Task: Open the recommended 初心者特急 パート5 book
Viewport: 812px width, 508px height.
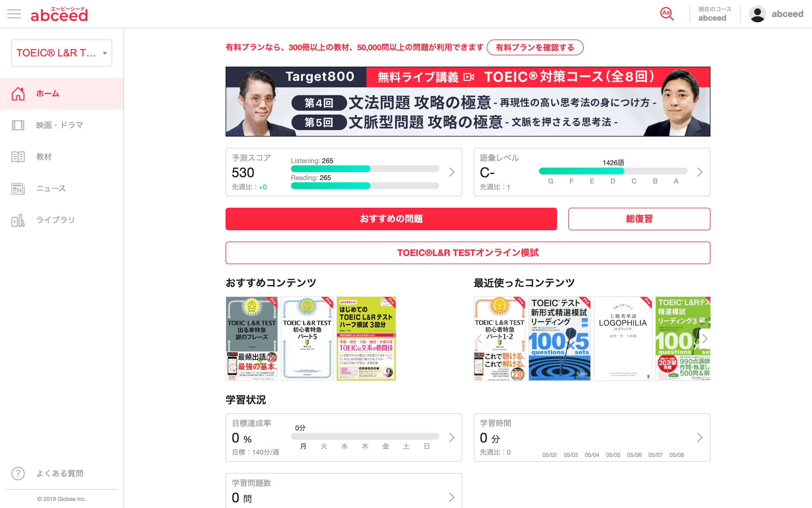Action: tap(307, 339)
